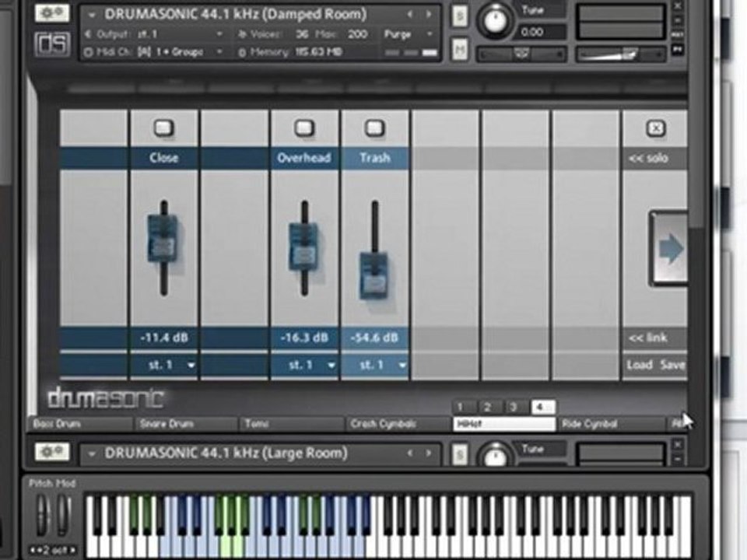Click the DS logo icon
The width and height of the screenshot is (747, 560).
tap(52, 44)
